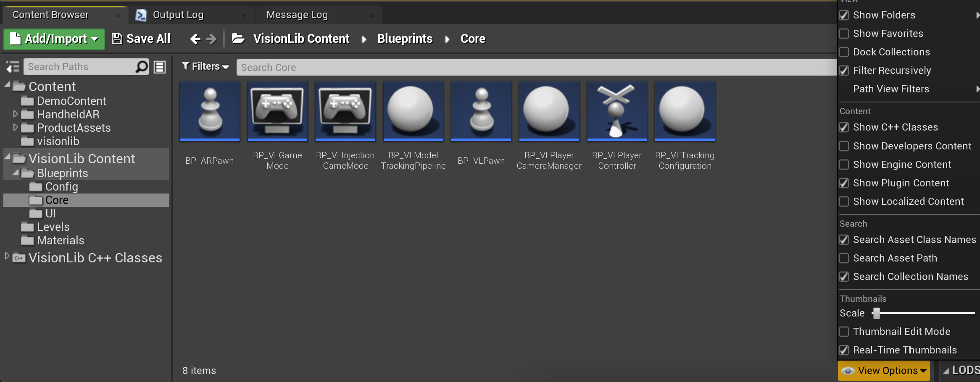The image size is (980, 382).
Task: Collapse the Content tree root
Action: 7,85
